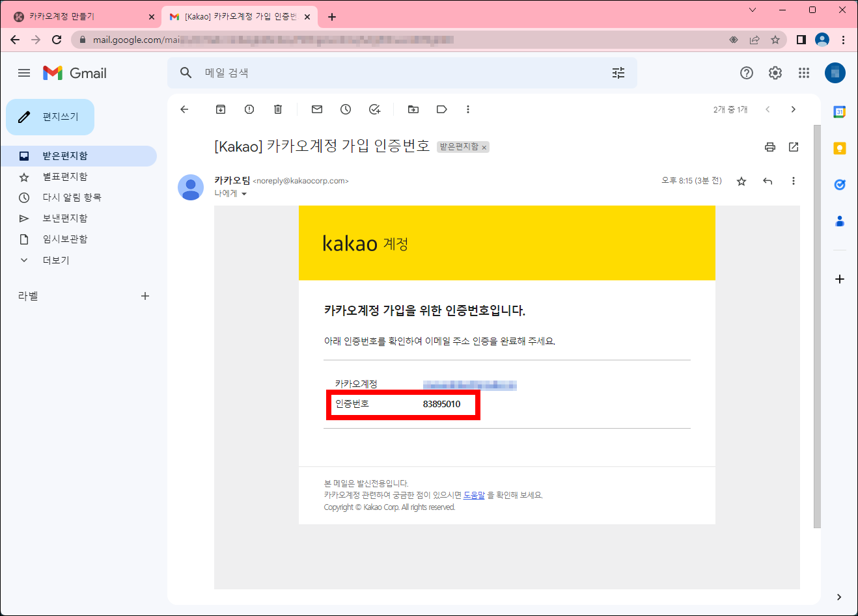This screenshot has height=616, width=858.
Task: Open Google Keep side panel
Action: (840, 148)
